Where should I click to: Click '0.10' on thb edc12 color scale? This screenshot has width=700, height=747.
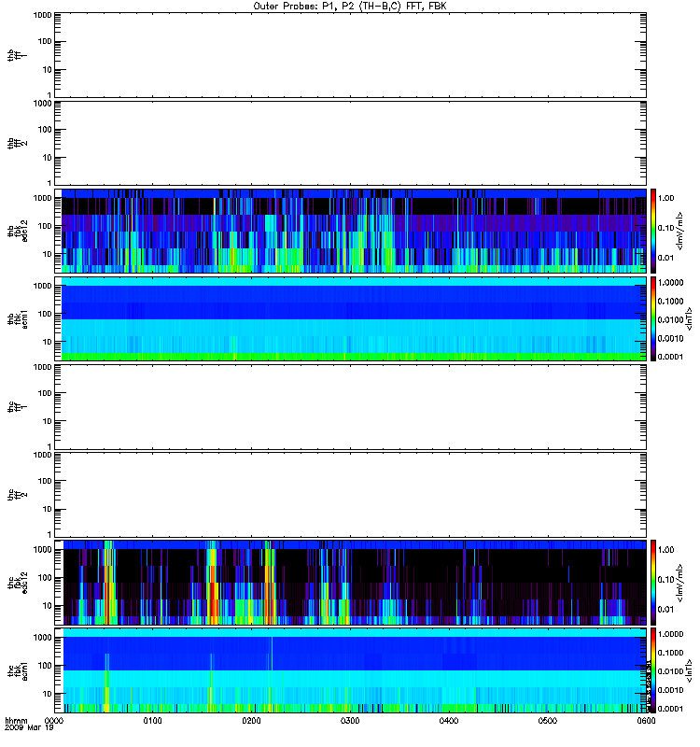[x=666, y=228]
